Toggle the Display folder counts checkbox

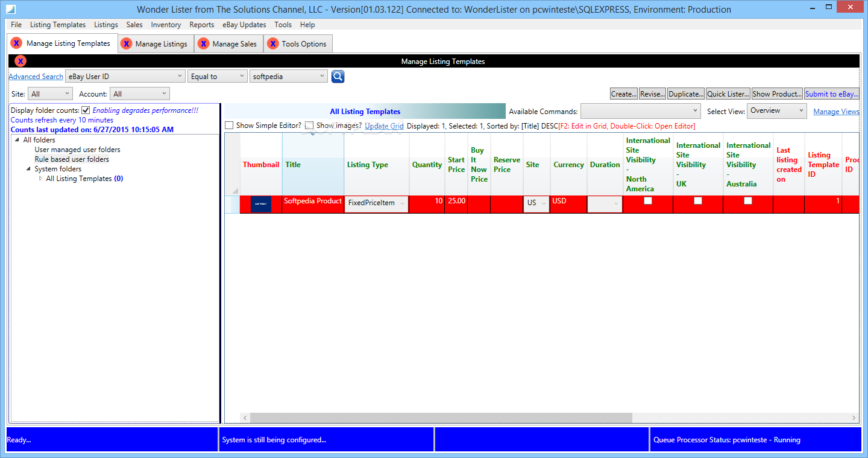[86, 110]
